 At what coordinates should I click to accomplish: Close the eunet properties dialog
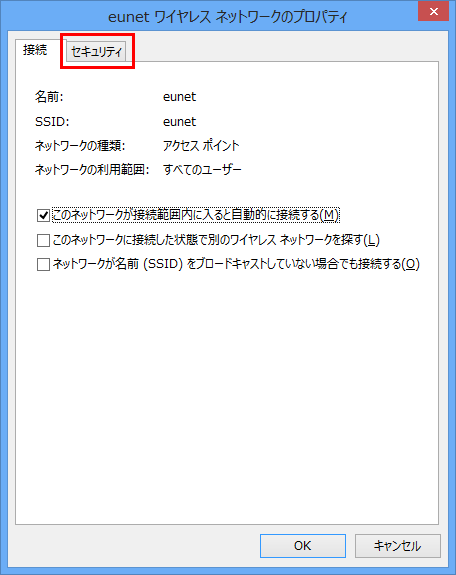pyautogui.click(x=434, y=11)
